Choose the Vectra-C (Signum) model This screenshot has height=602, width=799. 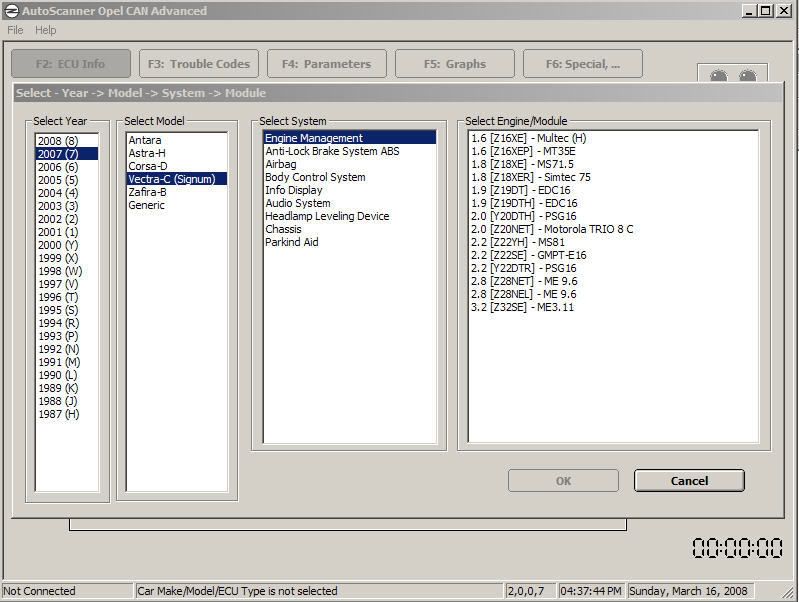tap(177, 179)
